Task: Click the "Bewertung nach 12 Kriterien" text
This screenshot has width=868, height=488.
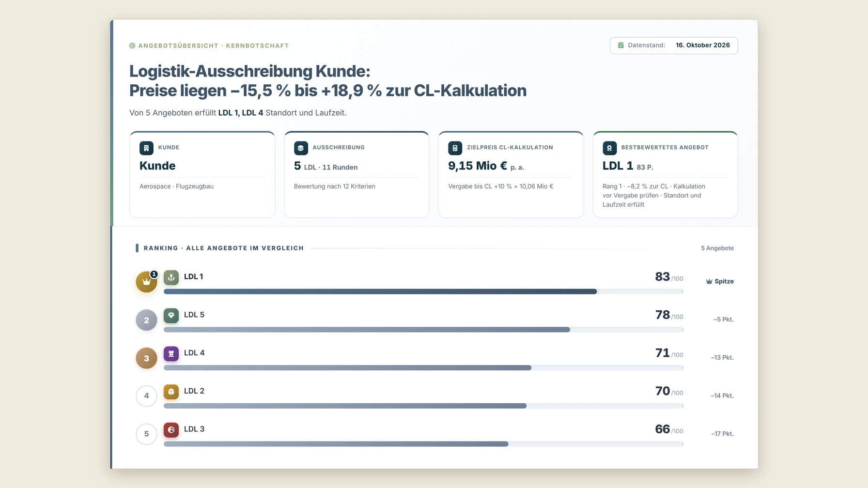Action: click(335, 186)
